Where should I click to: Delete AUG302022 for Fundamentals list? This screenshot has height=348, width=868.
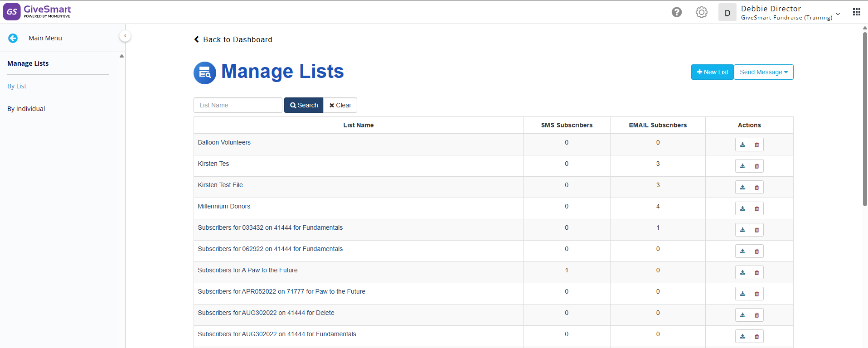(x=756, y=336)
